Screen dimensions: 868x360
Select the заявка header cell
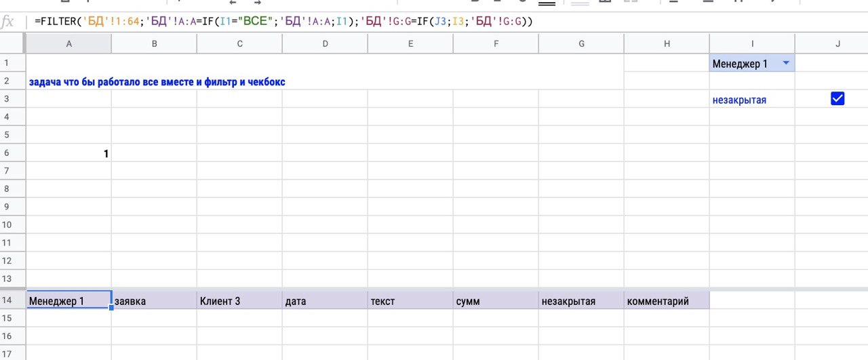click(154, 300)
